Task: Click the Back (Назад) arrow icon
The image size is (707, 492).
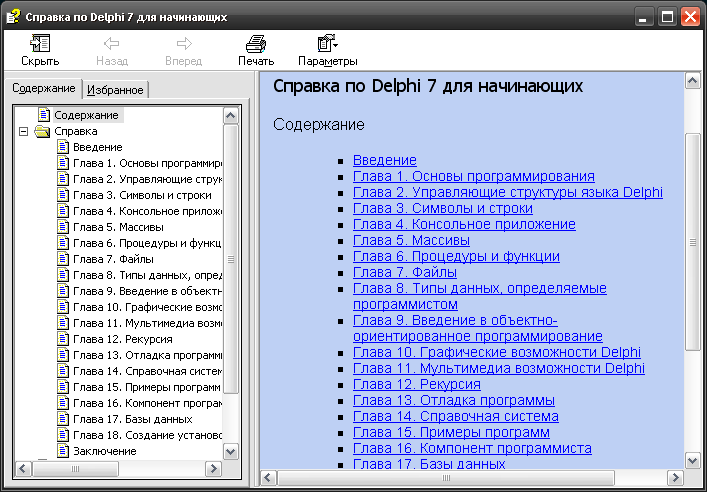Action: coord(112,43)
